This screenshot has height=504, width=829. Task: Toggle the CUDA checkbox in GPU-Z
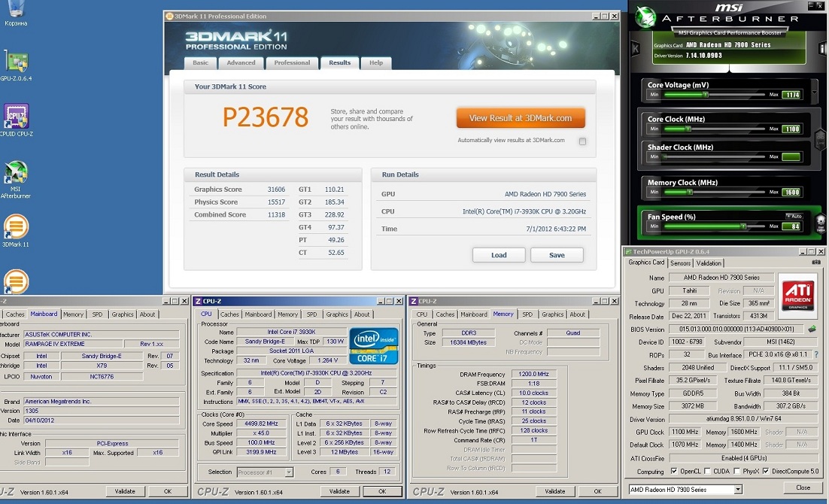click(x=707, y=471)
